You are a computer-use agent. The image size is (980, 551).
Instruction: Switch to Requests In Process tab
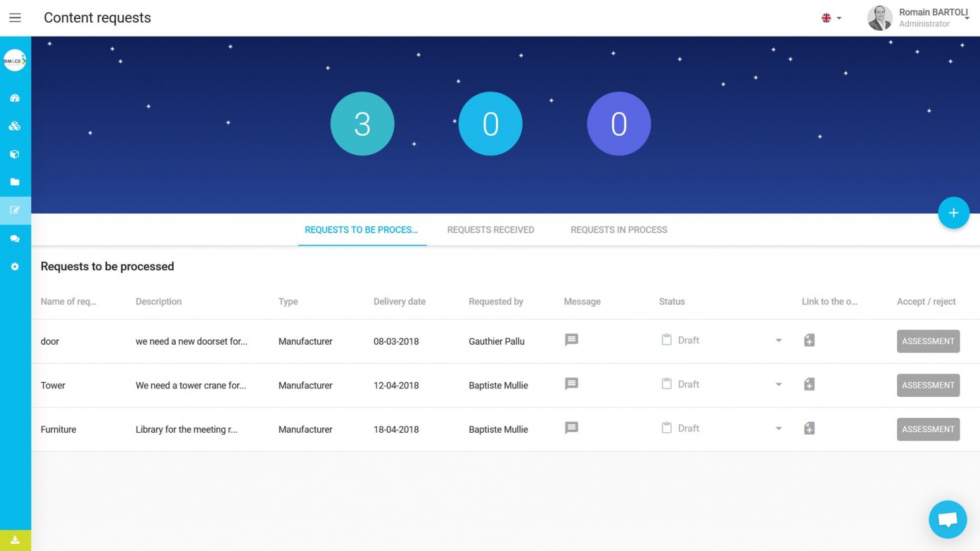[x=619, y=230]
